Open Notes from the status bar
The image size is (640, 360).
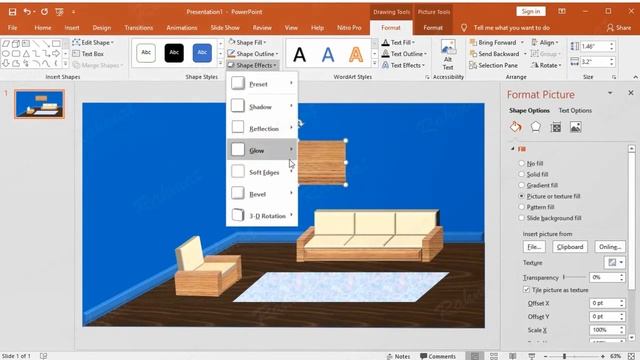(398, 356)
